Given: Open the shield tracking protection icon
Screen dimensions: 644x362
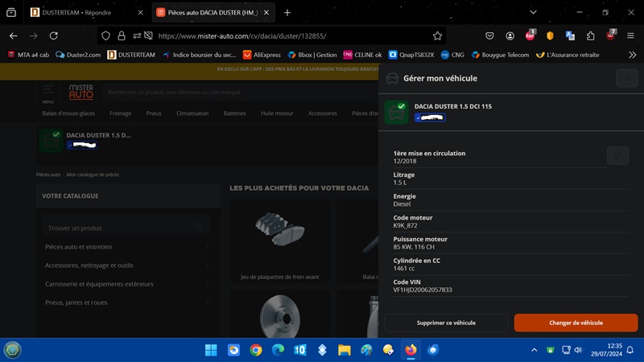Looking at the screenshot, I should coord(105,36).
